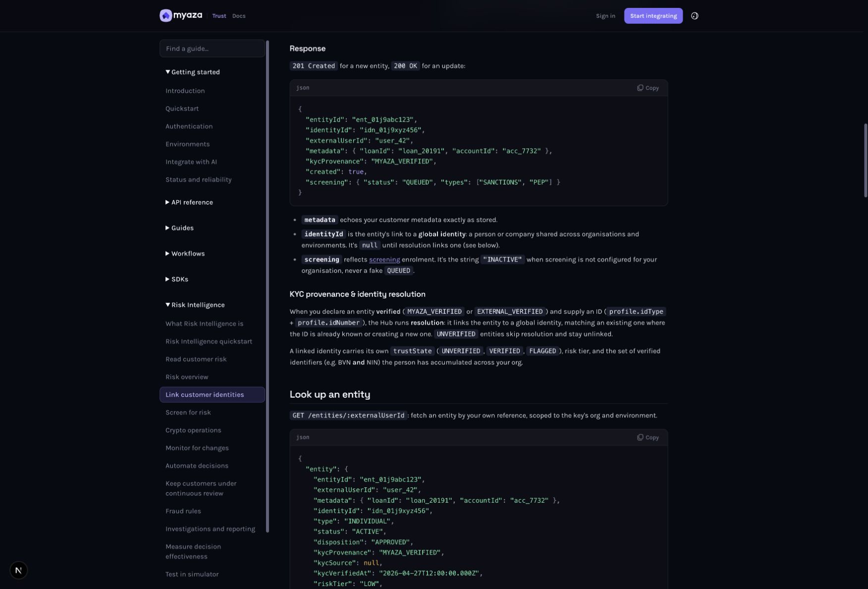868x589 pixels.
Task: Open the Introduction guide
Action: (185, 91)
